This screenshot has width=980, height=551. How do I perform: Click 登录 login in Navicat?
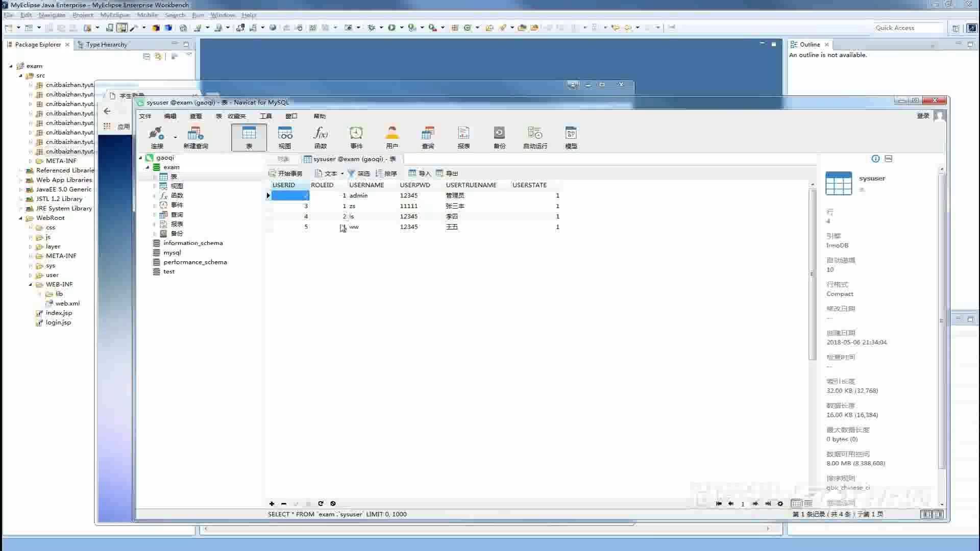923,116
